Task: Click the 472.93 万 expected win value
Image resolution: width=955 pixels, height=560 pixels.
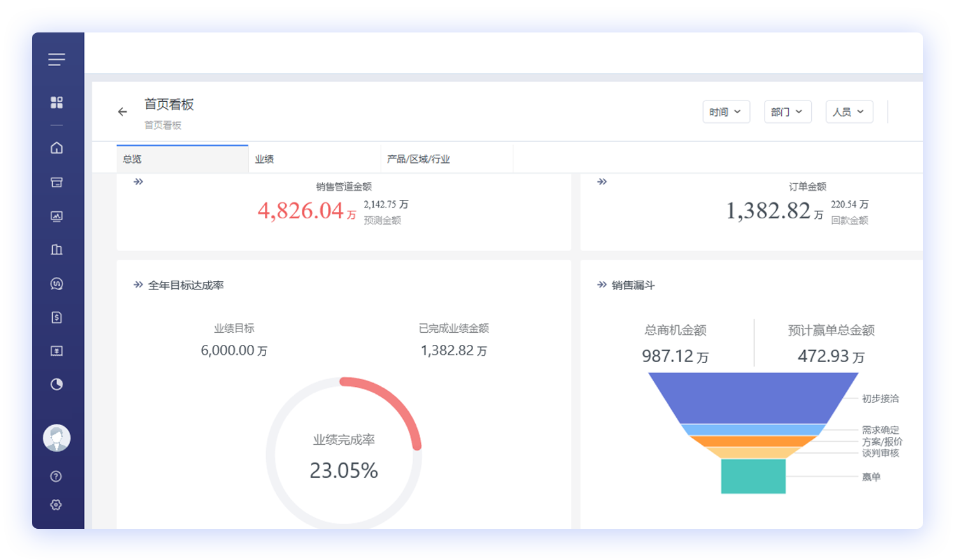Action: tap(831, 356)
